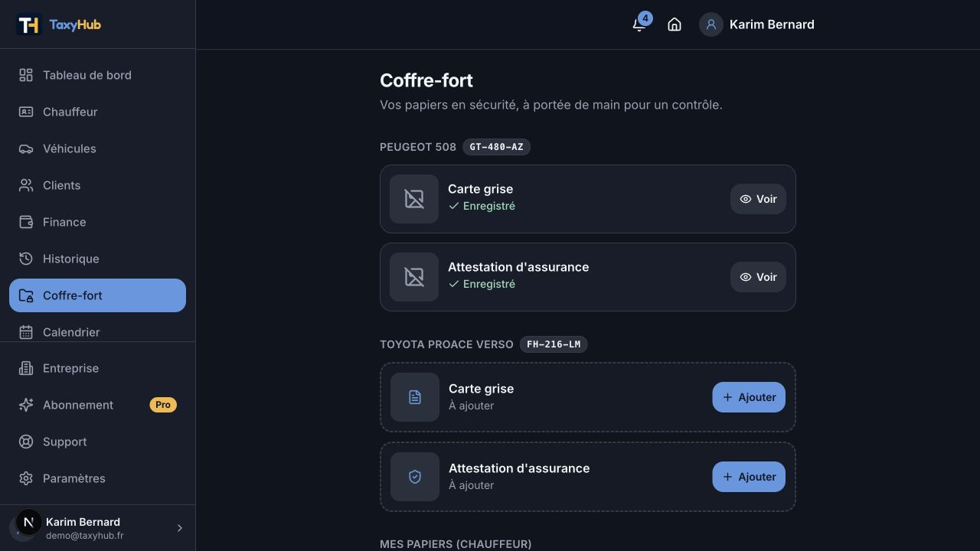
Task: Open Support page
Action: click(97, 442)
